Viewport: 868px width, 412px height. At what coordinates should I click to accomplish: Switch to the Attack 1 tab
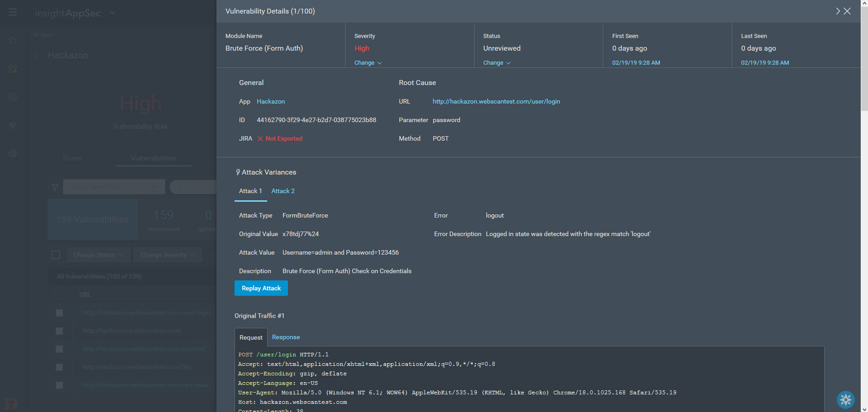(x=250, y=191)
